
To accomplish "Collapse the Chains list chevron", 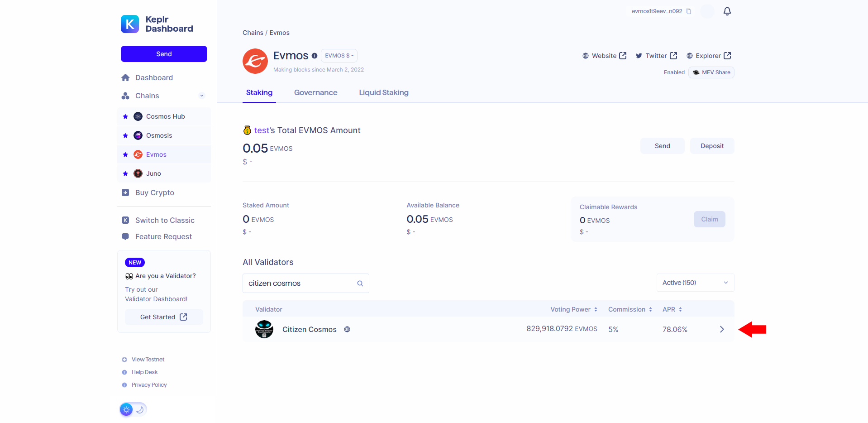I will (202, 96).
